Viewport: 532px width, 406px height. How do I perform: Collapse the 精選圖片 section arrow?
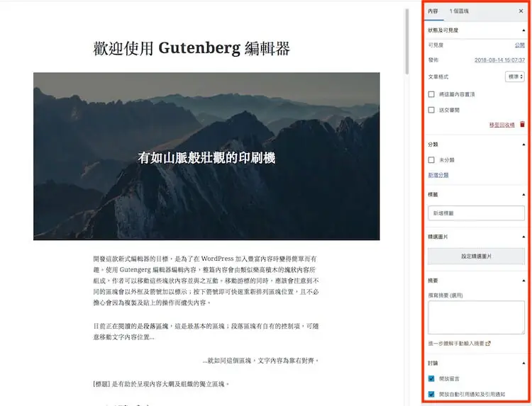(523, 237)
